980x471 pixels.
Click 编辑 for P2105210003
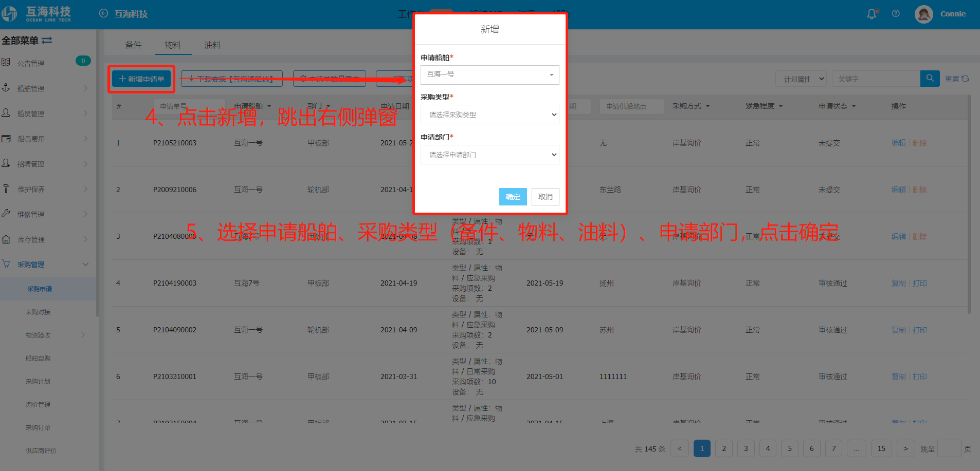pyautogui.click(x=899, y=143)
